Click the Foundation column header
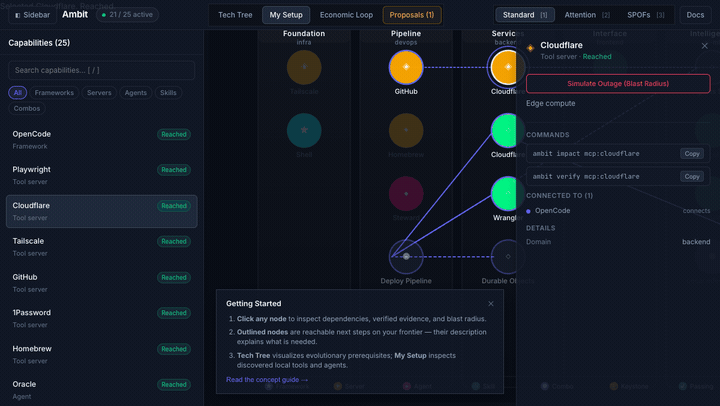This screenshot has width=720, height=406. pos(304,37)
